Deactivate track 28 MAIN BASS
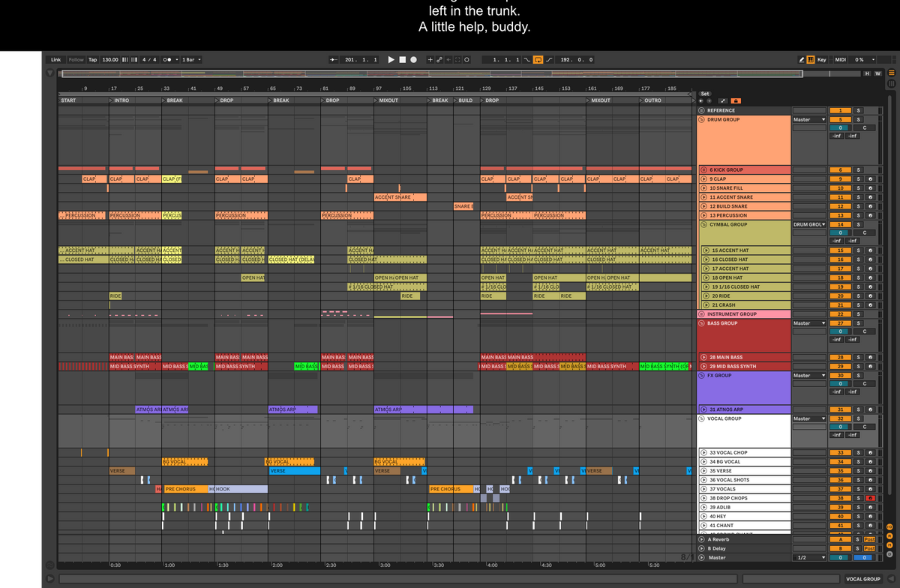The height and width of the screenshot is (588, 900). 841,357
